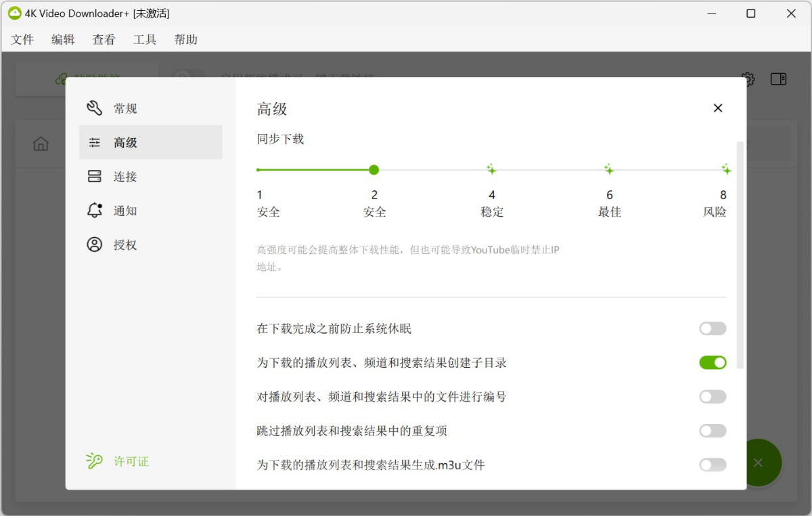
Task: Click the server icon for 连接
Action: point(95,177)
